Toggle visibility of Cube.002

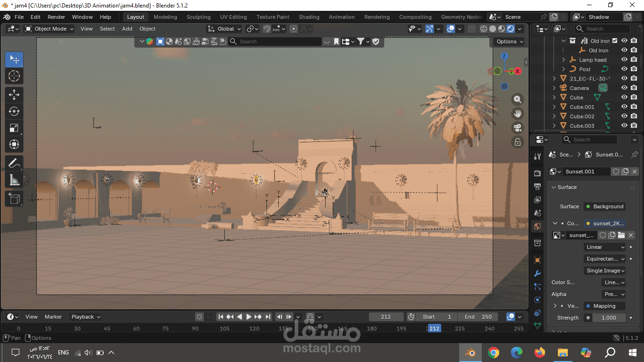(624, 116)
